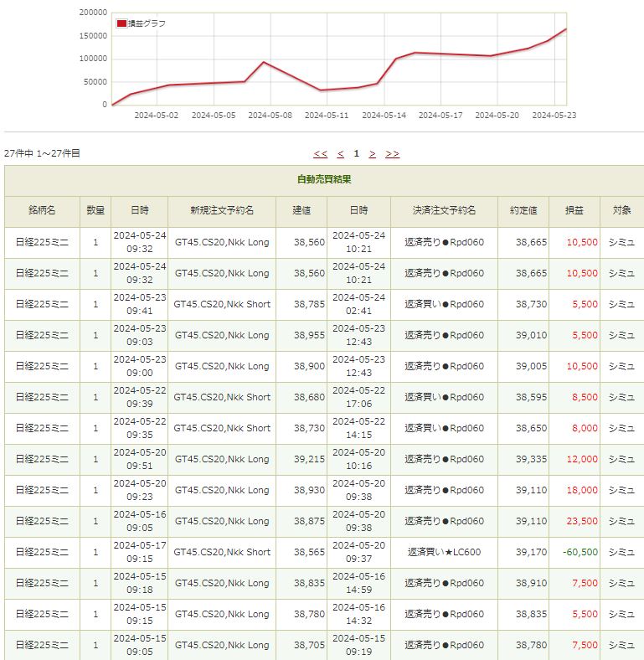Click the 2024-05-23 chart axis label

click(x=554, y=116)
